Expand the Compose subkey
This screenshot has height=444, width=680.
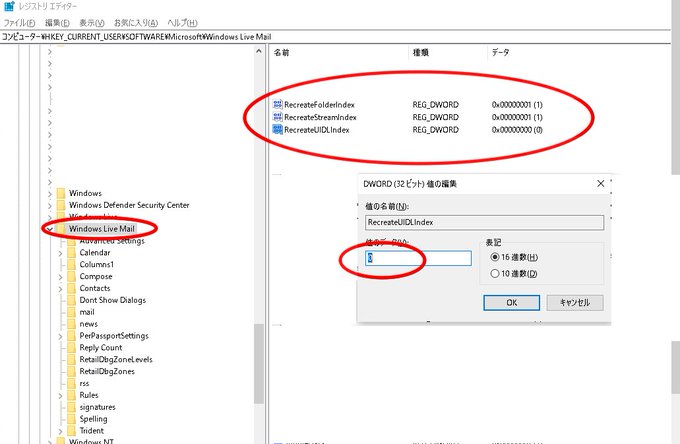(60, 277)
